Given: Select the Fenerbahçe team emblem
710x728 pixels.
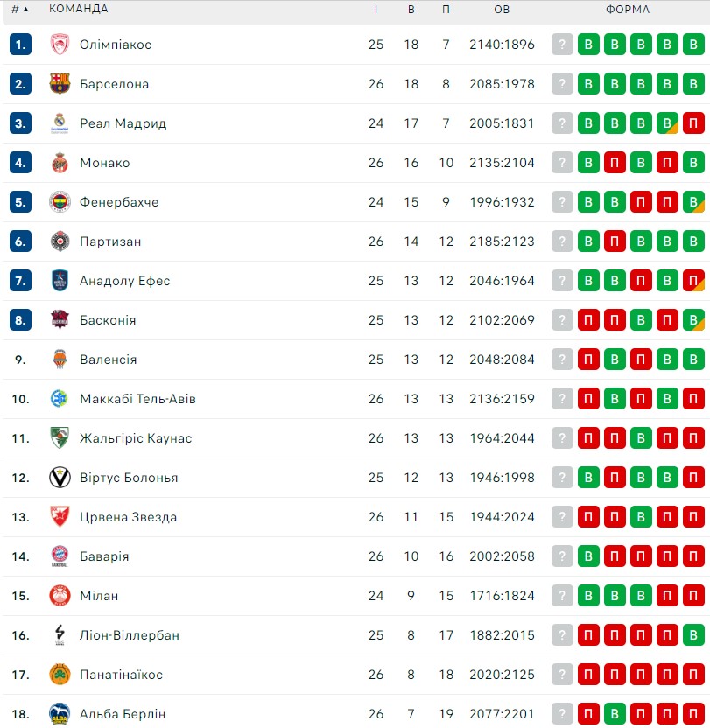Looking at the screenshot, I should click(x=60, y=202).
